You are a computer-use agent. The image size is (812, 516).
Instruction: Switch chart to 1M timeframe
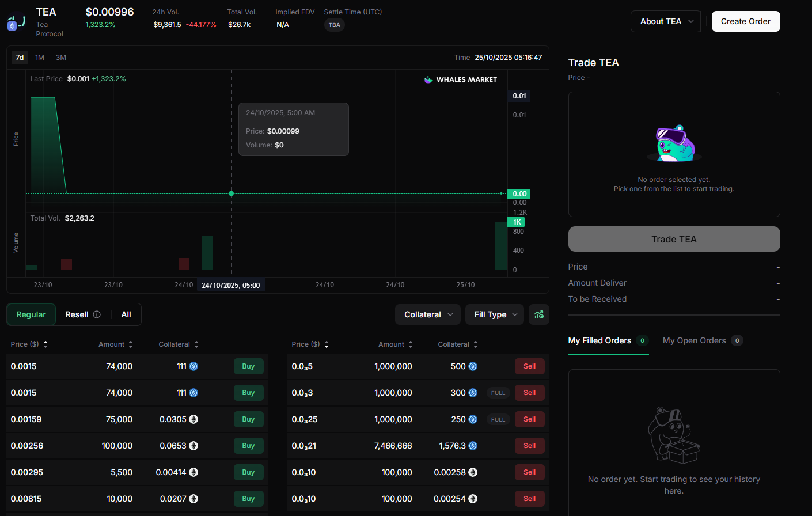coord(40,58)
